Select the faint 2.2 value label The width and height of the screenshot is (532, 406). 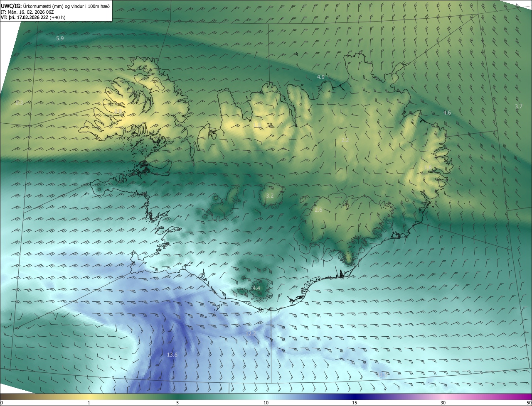[345, 140]
